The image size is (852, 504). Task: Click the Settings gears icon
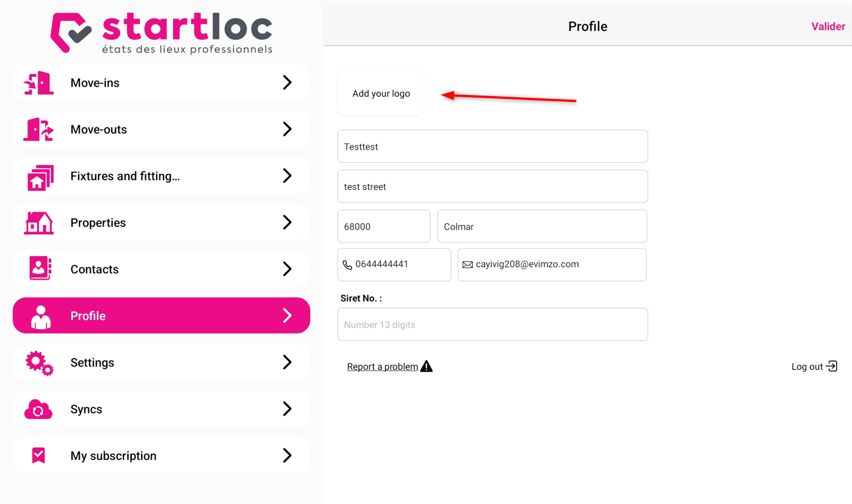point(39,363)
